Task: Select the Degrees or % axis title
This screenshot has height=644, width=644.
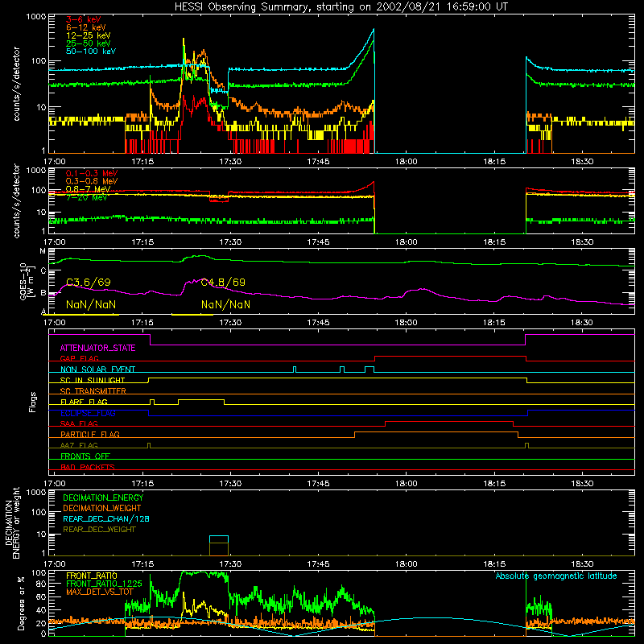Action: pos(21,603)
